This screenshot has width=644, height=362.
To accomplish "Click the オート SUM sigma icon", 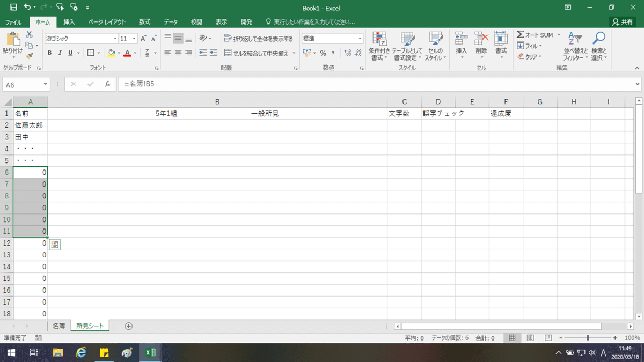I will [x=520, y=34].
